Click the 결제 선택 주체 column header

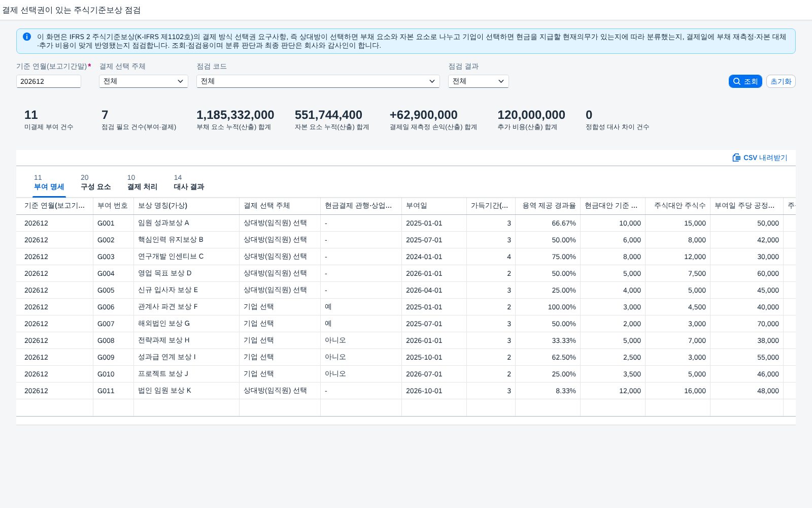click(x=280, y=206)
